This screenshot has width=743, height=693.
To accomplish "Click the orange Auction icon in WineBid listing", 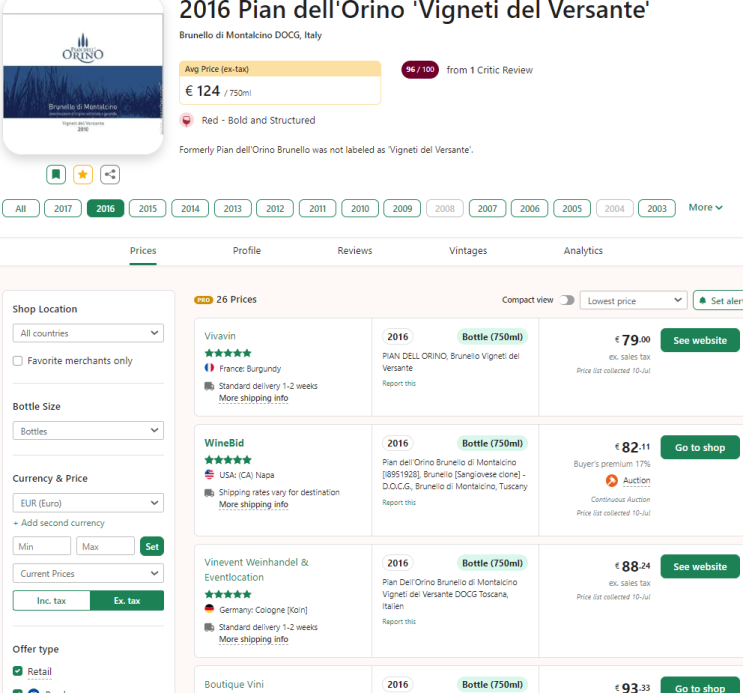I will (612, 480).
